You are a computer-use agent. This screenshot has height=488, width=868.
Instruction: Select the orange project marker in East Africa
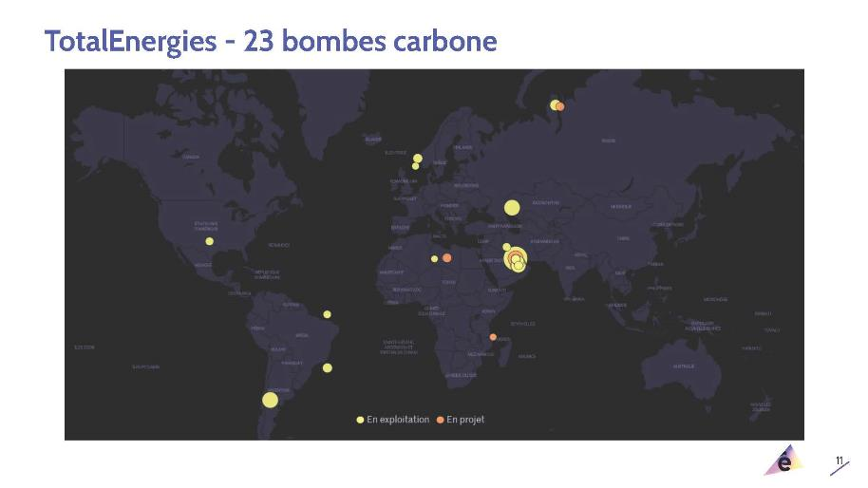coord(493,337)
